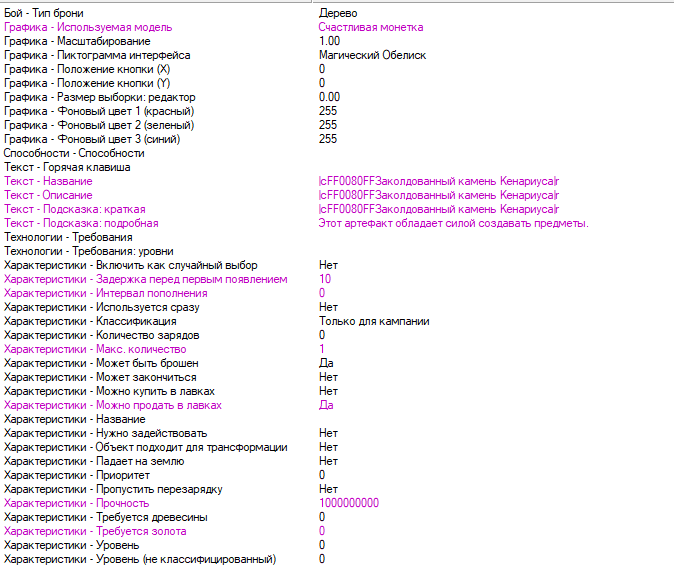Image resolution: width=674 pixels, height=576 pixels.
Task: Select the 'Текст - Описание' field
Action: pos(48,196)
